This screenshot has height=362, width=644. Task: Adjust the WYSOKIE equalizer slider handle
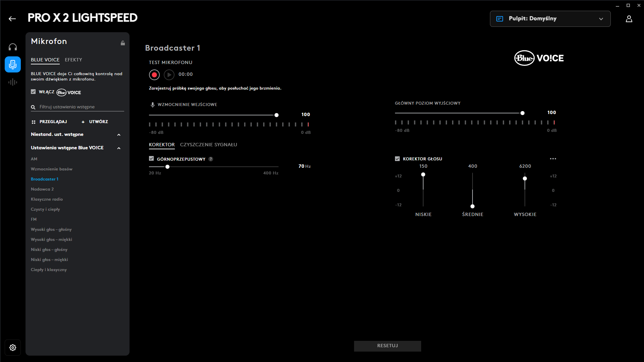point(525,178)
